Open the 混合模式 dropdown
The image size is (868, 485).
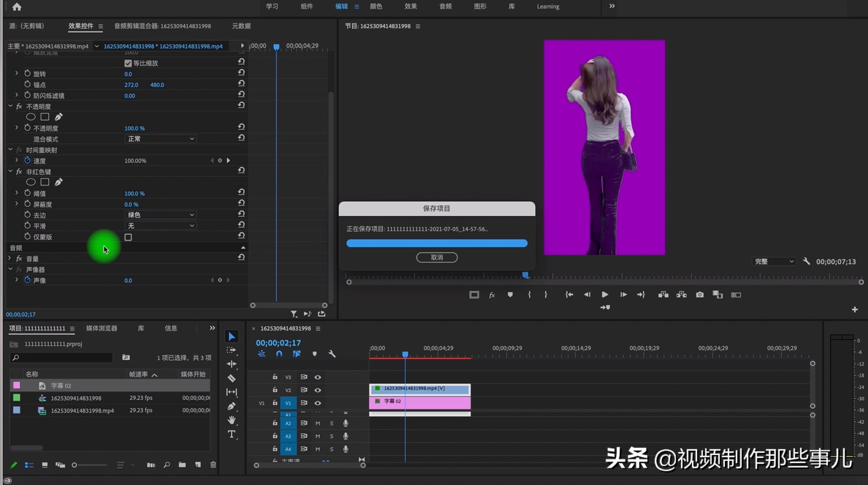tap(160, 139)
